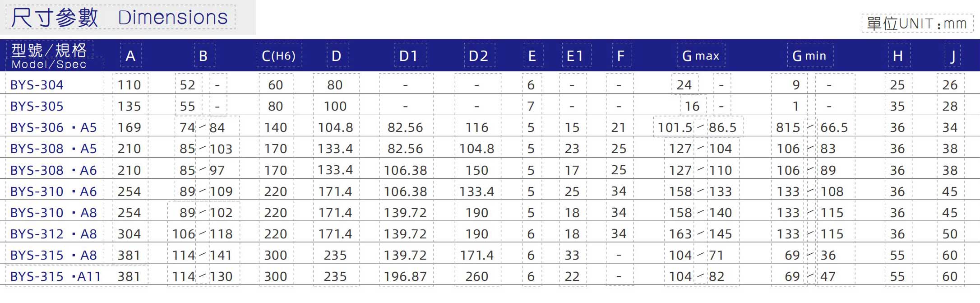This screenshot has height=303, width=980.
Task: Click the BYS-306 · A5 row label
Action: (53, 127)
